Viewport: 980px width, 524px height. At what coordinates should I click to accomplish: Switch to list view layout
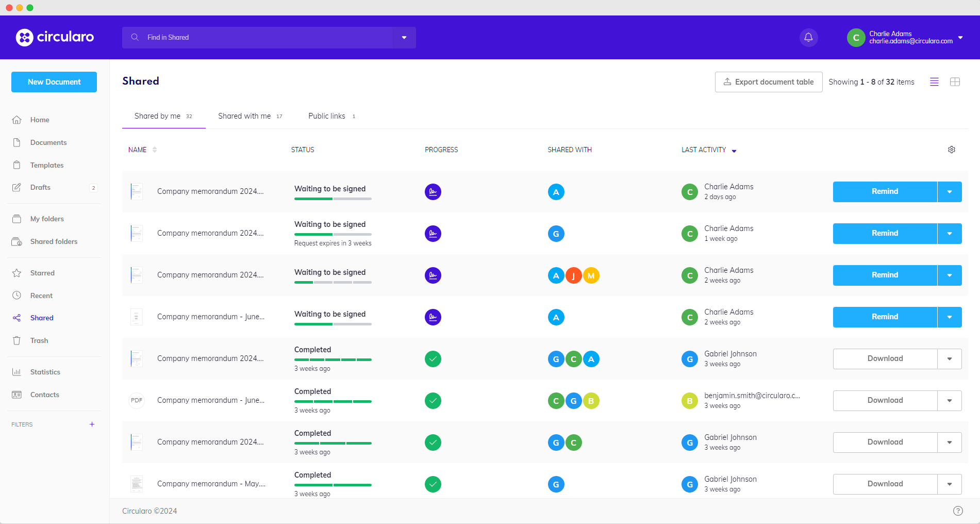934,82
